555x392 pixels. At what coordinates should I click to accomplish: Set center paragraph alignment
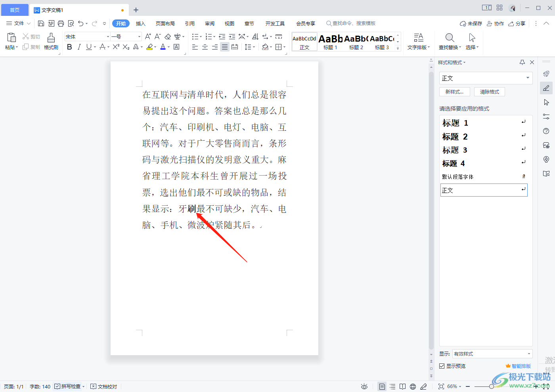click(205, 47)
